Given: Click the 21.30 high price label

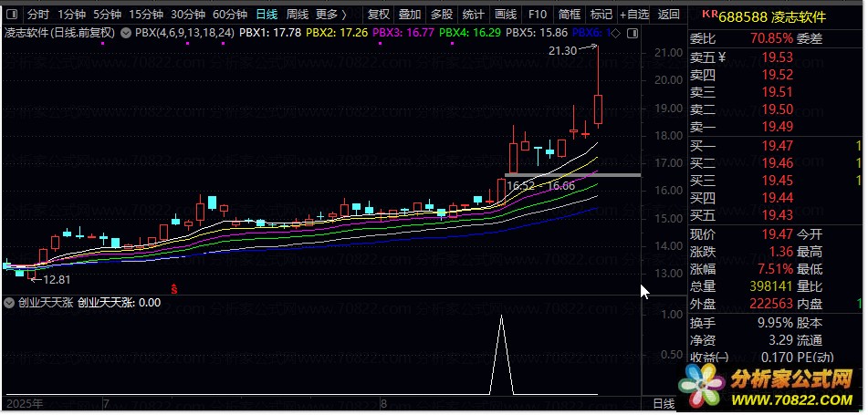Looking at the screenshot, I should coord(562,51).
